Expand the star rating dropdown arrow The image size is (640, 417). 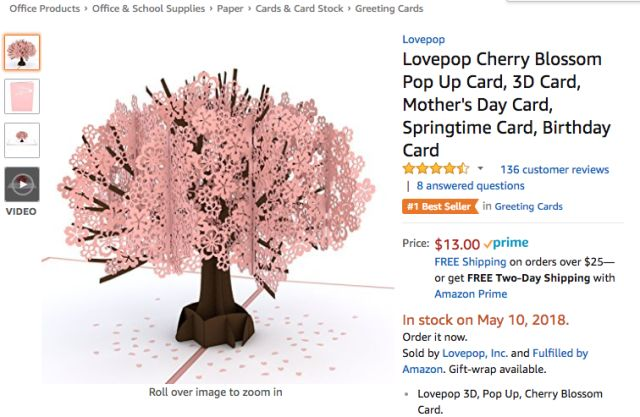pos(480,168)
